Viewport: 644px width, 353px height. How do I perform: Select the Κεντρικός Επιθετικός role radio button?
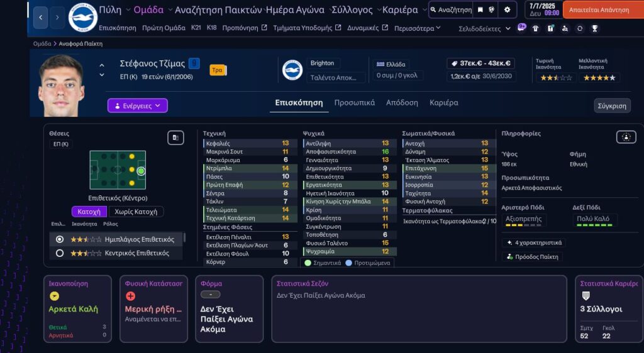click(x=60, y=253)
